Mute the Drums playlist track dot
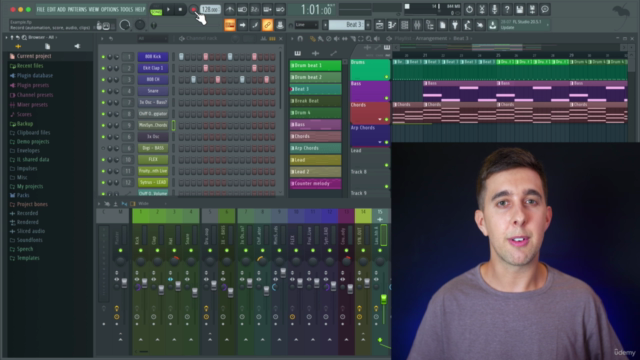640x360 pixels. click(x=386, y=77)
